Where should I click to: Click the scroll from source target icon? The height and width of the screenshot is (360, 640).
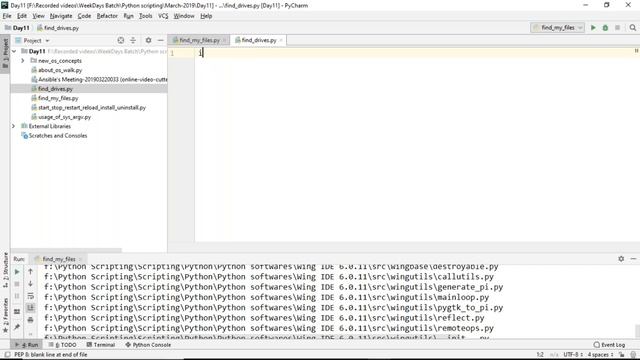[x=121, y=40]
